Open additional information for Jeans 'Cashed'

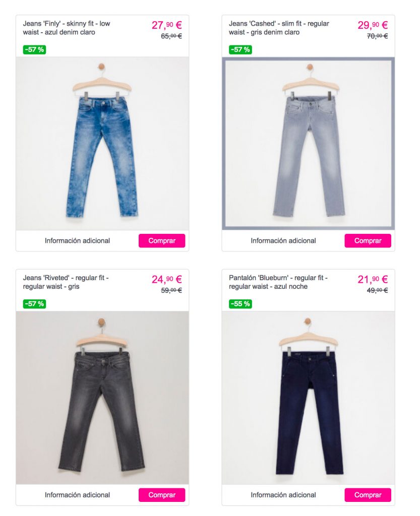[283, 240]
